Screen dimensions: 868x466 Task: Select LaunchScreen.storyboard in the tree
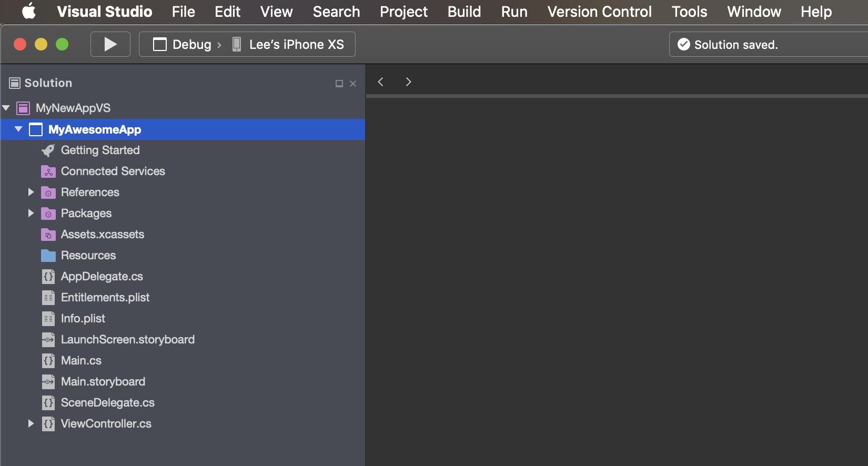click(x=128, y=340)
